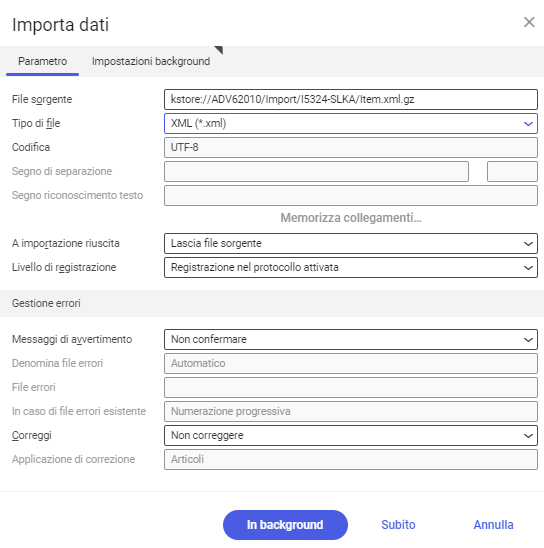This screenshot has height=548, width=544.
Task: Expand the A importazione riuscita dropdown
Action: (x=351, y=244)
